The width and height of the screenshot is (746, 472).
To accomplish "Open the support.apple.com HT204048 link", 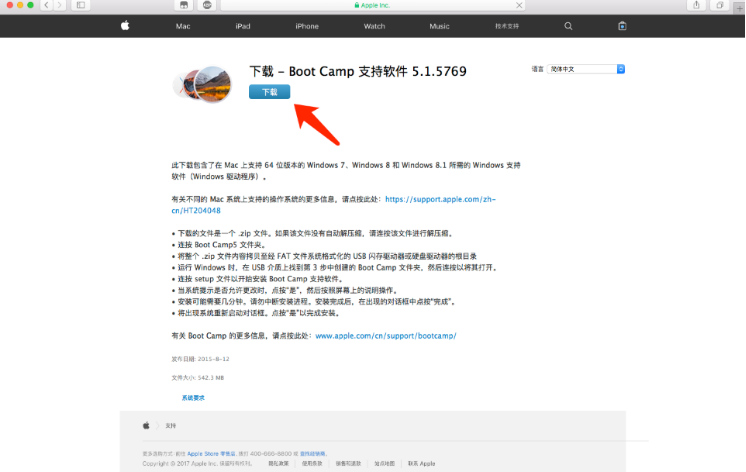I will pos(440,200).
